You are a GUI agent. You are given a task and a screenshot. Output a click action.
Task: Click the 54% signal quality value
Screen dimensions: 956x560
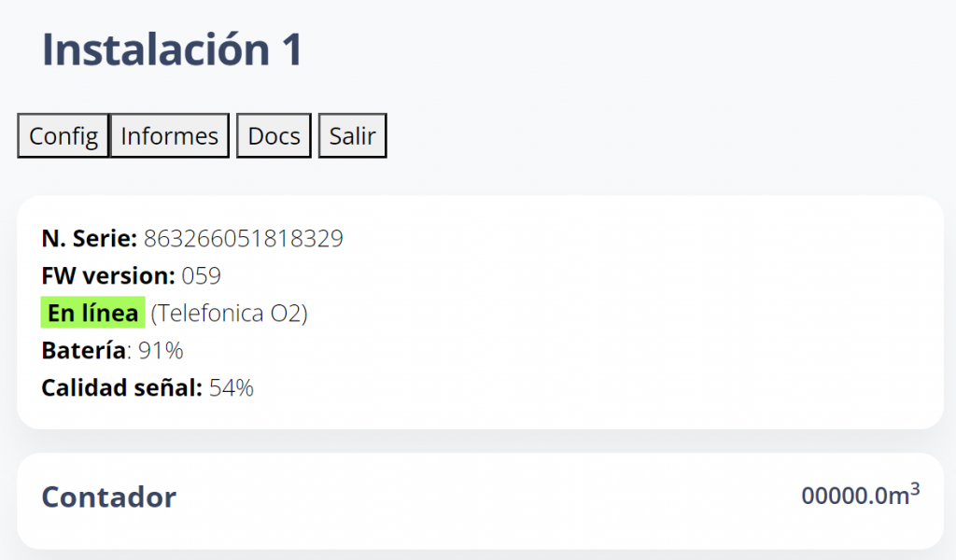tap(231, 388)
